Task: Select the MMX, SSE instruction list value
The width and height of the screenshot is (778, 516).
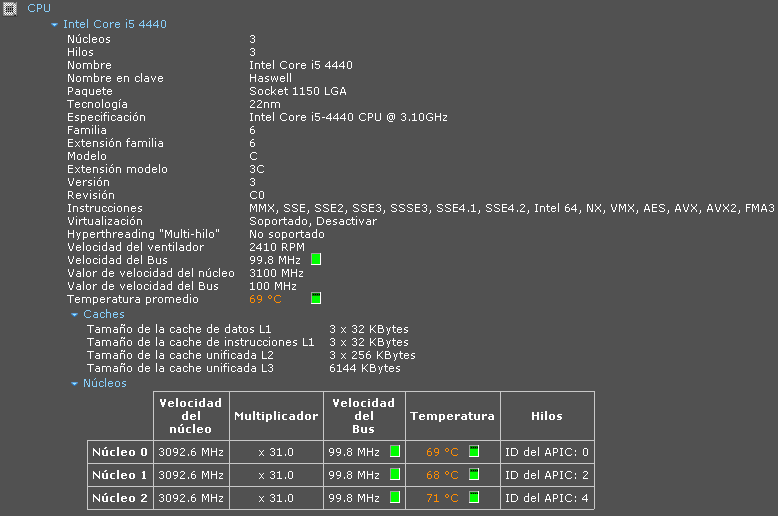Action: pyautogui.click(x=512, y=208)
